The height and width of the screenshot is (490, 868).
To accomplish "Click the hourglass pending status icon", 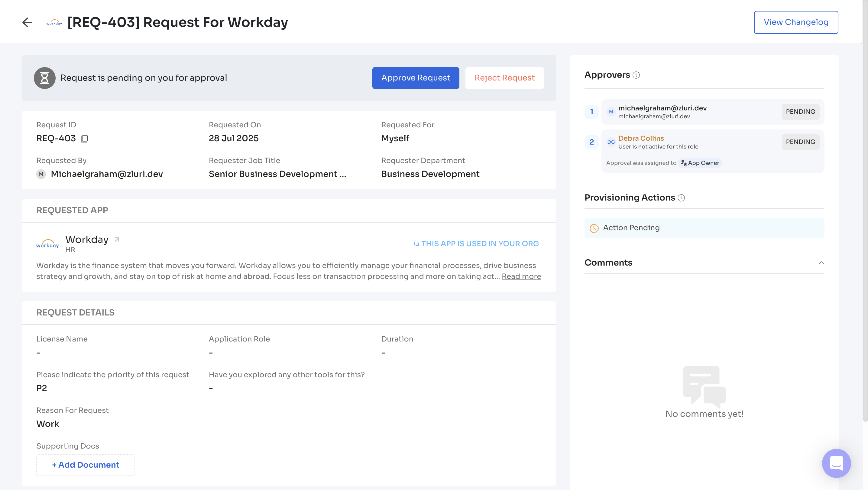I will coord(44,78).
